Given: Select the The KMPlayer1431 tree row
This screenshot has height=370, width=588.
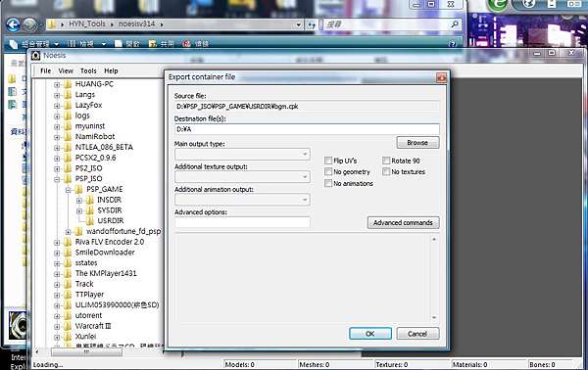Looking at the screenshot, I should click(106, 273).
